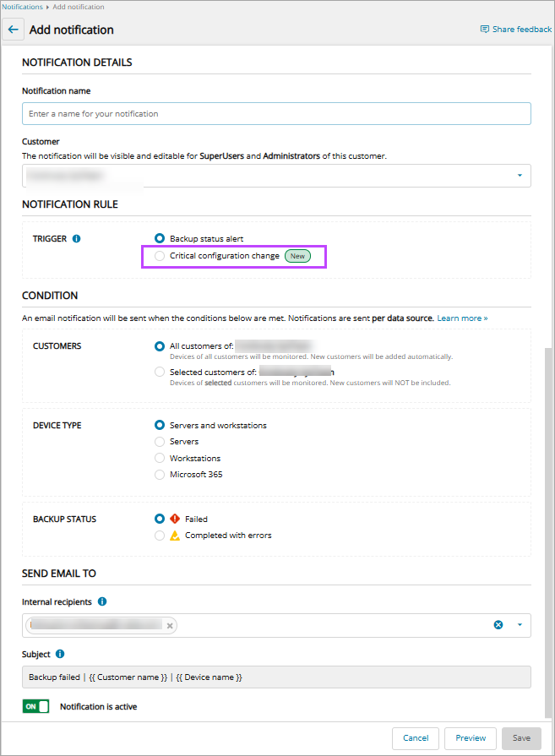The width and height of the screenshot is (555, 756).
Task: Select Critical configuration change trigger
Action: pos(160,256)
